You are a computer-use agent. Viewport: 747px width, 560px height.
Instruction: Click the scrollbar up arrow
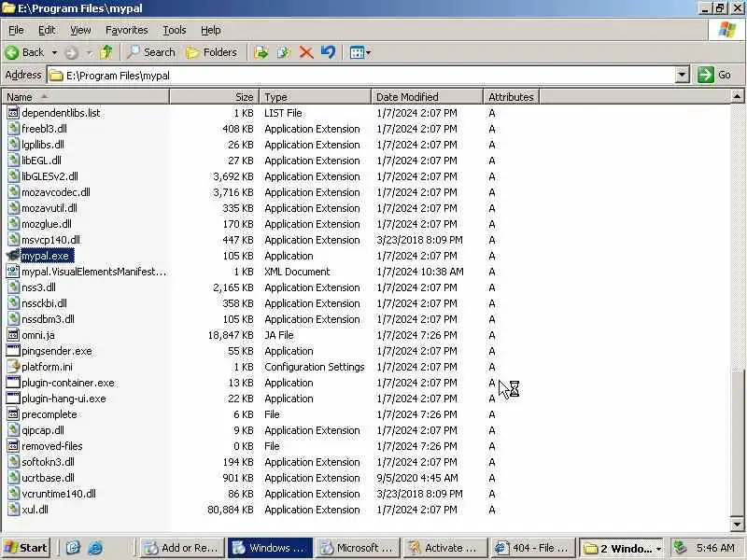pyautogui.click(x=737, y=97)
